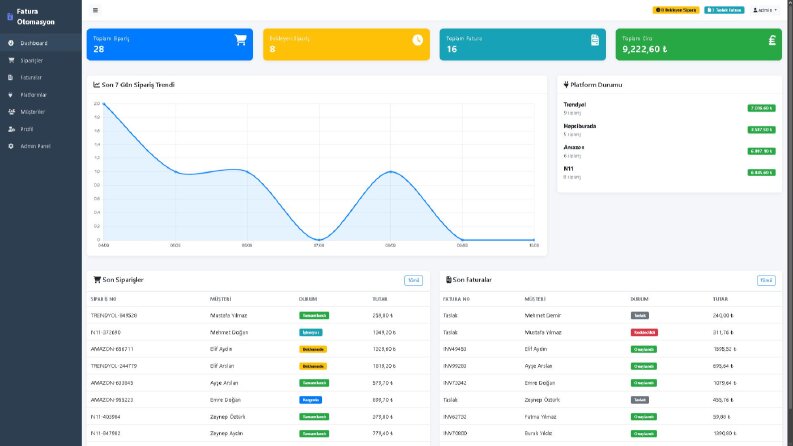
Task: Click the Platformlar plug icon in sidebar
Action: point(11,95)
